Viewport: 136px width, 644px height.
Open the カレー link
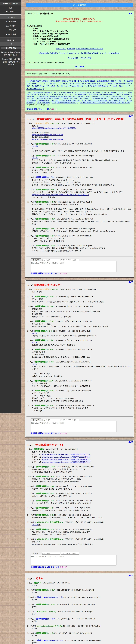[x=78, y=58]
